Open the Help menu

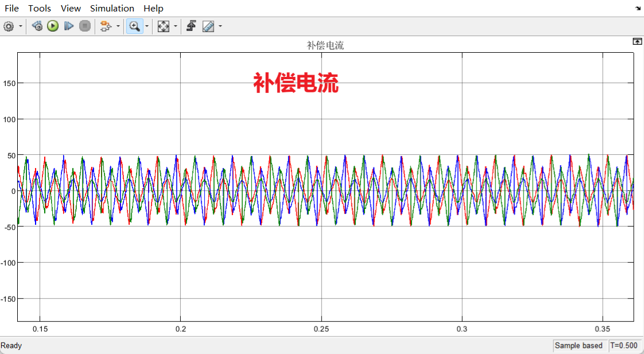coord(153,8)
